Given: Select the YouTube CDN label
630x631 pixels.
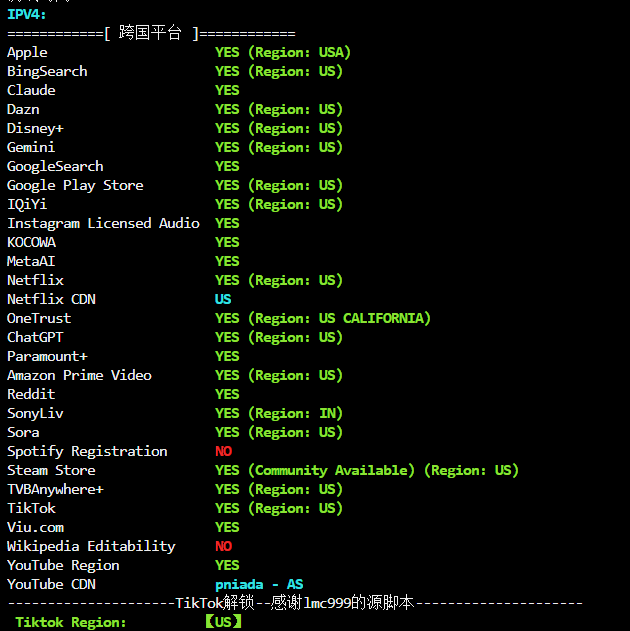Looking at the screenshot, I should (x=51, y=584).
